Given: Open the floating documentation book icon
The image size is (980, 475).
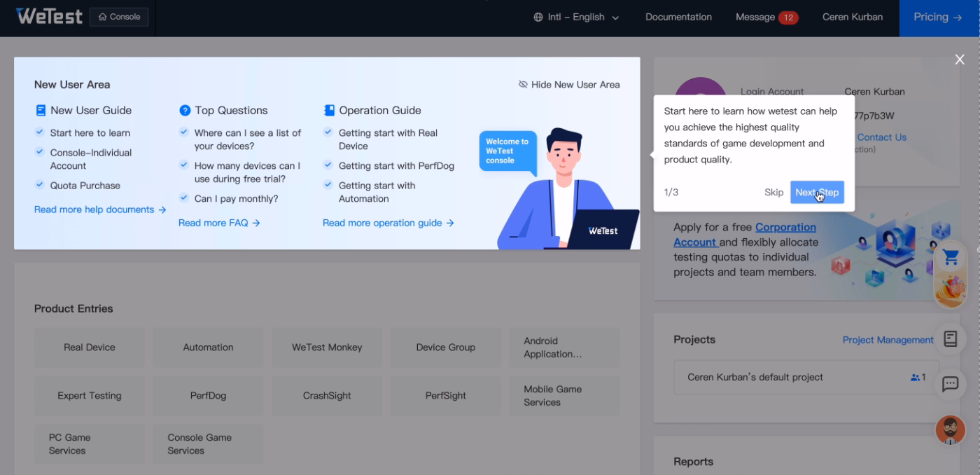Looking at the screenshot, I should click(950, 338).
